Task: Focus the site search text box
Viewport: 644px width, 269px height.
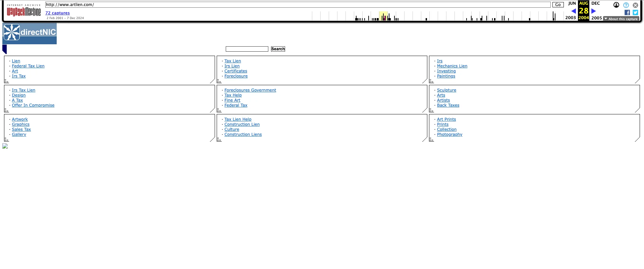Action: coord(247,49)
